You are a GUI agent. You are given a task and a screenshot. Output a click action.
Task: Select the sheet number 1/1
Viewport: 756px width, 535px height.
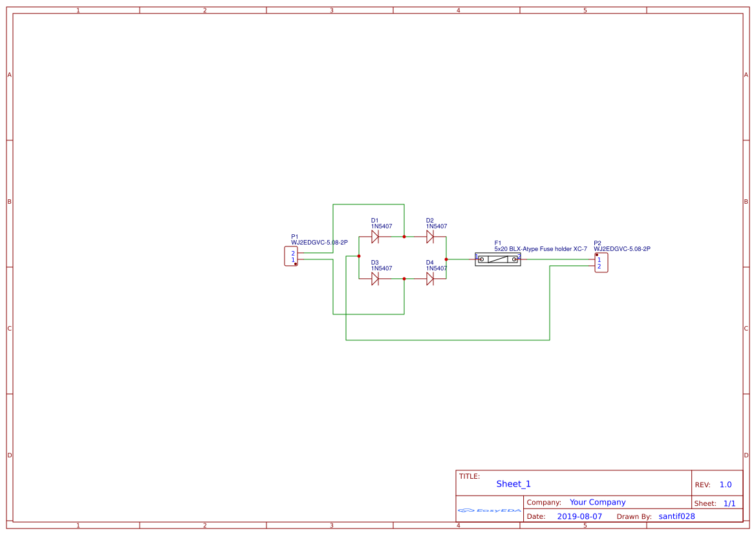point(729,503)
